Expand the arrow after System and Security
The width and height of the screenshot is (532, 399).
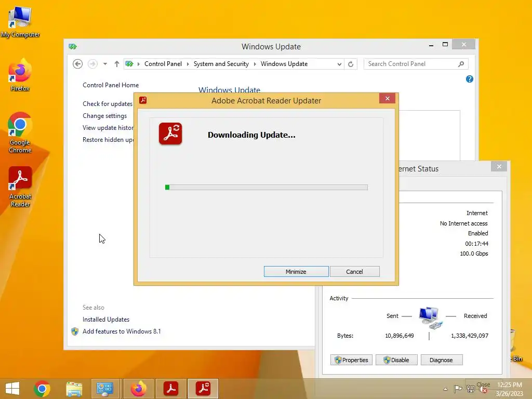click(x=255, y=64)
